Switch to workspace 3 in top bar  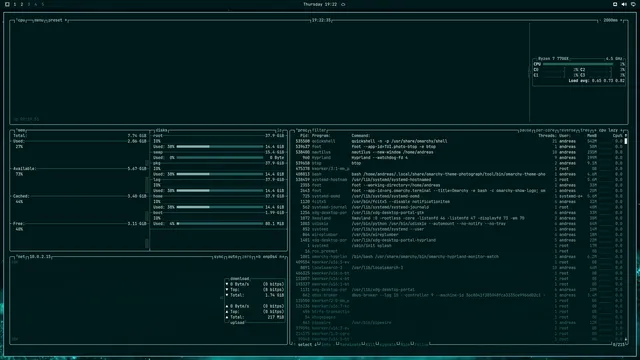click(29, 4)
